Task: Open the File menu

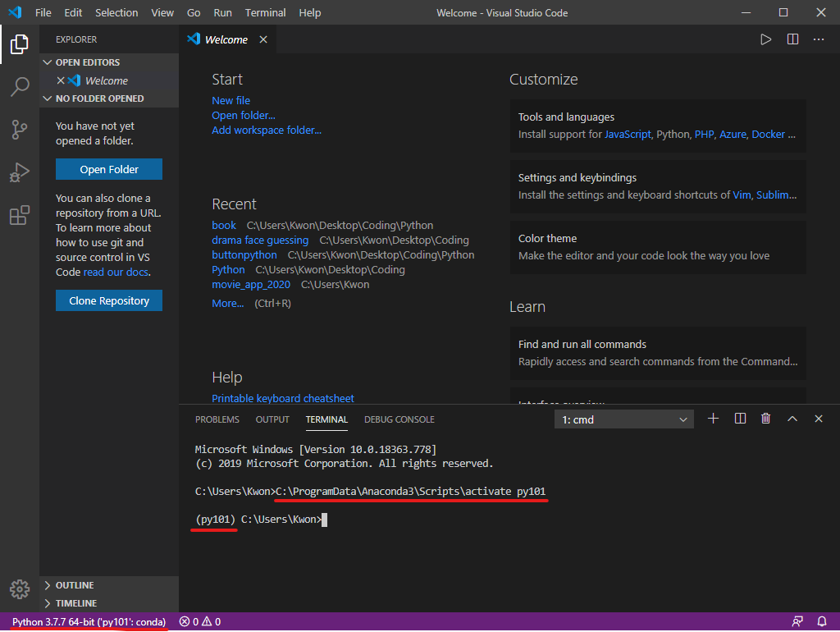Action: click(43, 12)
